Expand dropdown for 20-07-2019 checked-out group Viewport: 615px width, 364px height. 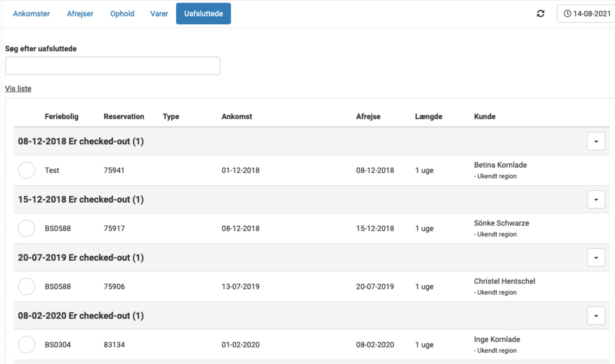tap(596, 258)
